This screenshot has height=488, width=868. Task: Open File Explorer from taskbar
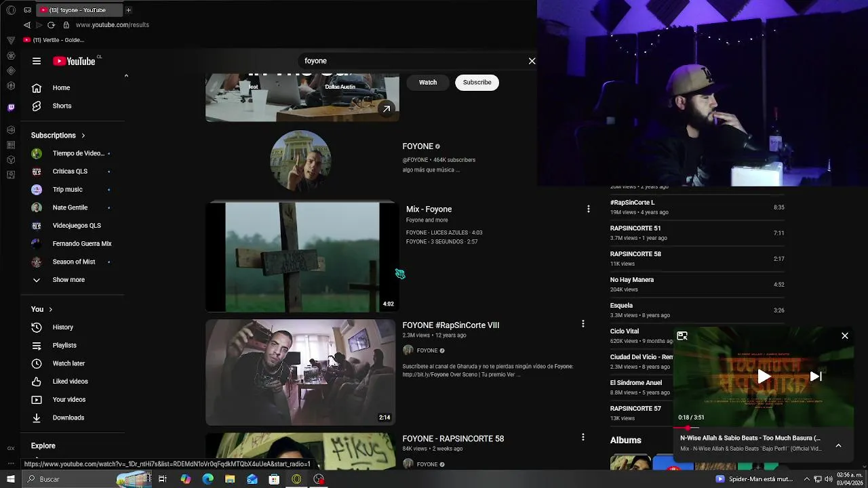tap(230, 479)
